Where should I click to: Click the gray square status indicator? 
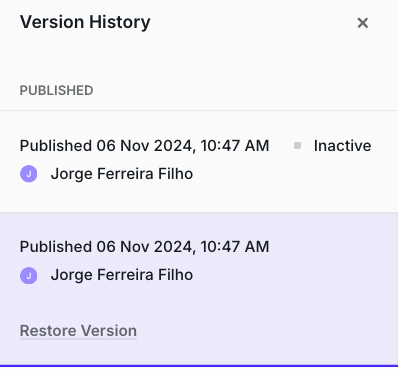pyautogui.click(x=298, y=146)
